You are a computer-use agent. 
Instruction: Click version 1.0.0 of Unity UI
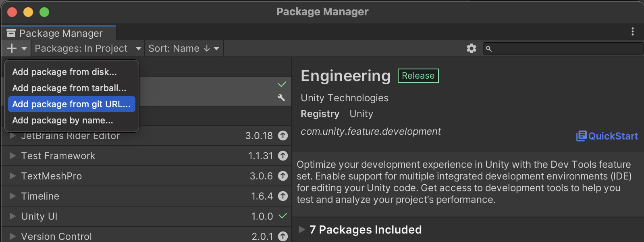pos(262,216)
